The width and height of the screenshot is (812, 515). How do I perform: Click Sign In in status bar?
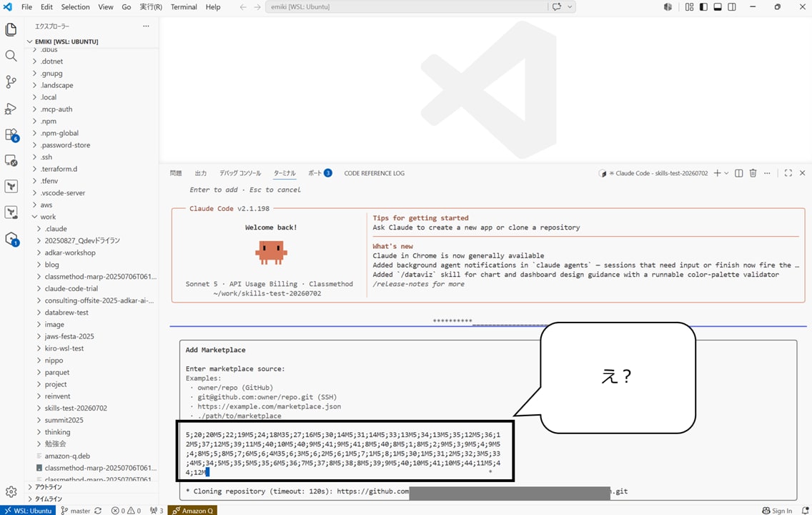click(777, 510)
